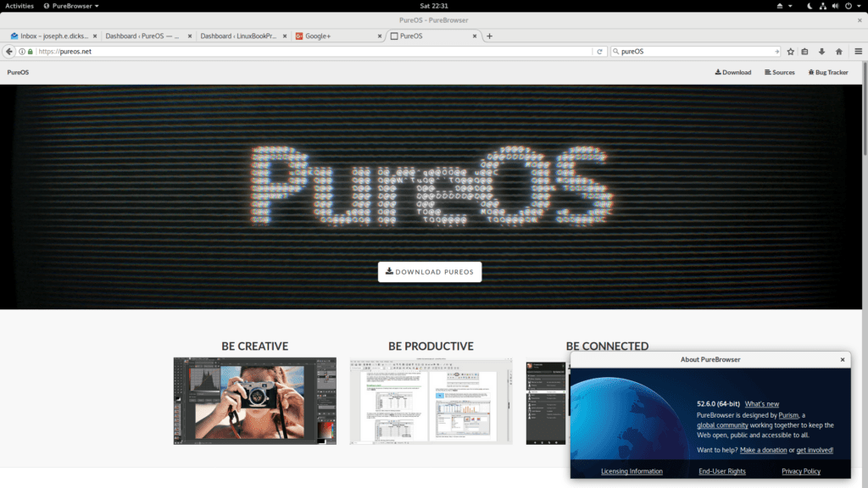This screenshot has width=868, height=488.
Task: Close the Google+ tab
Action: click(380, 36)
